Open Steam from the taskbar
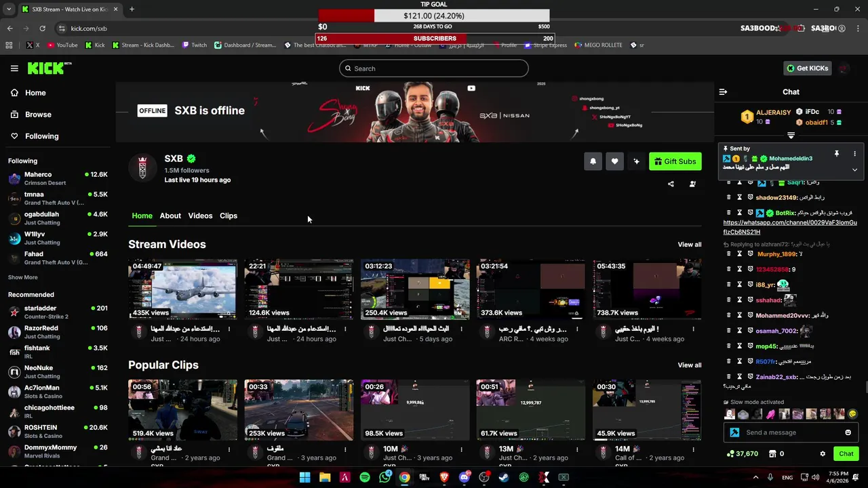Screen dimensions: 868x488 pos(504,477)
